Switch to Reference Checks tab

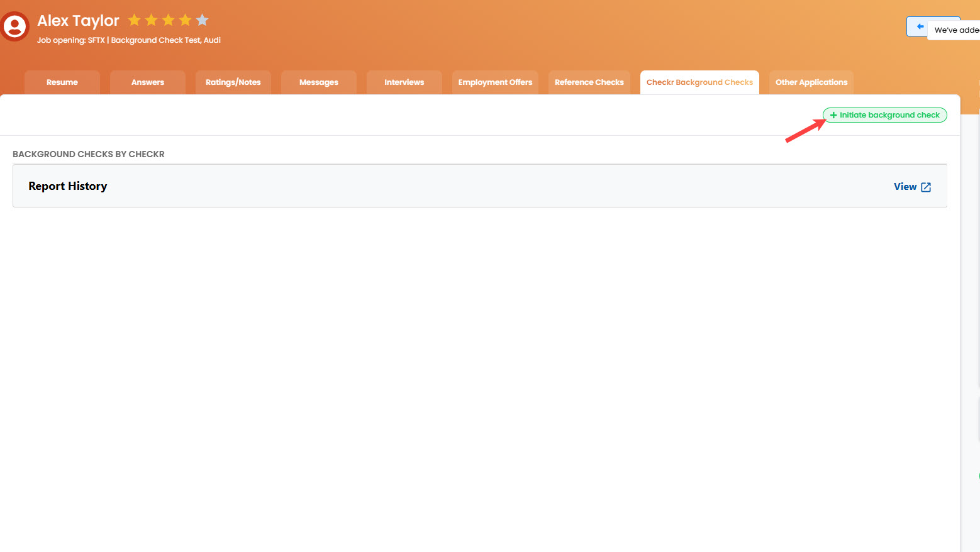click(x=589, y=82)
